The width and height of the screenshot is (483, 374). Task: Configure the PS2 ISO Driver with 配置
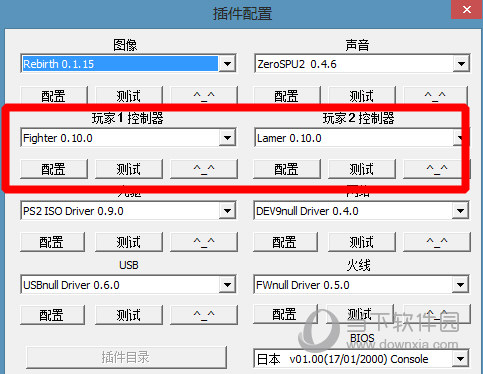[52, 242]
